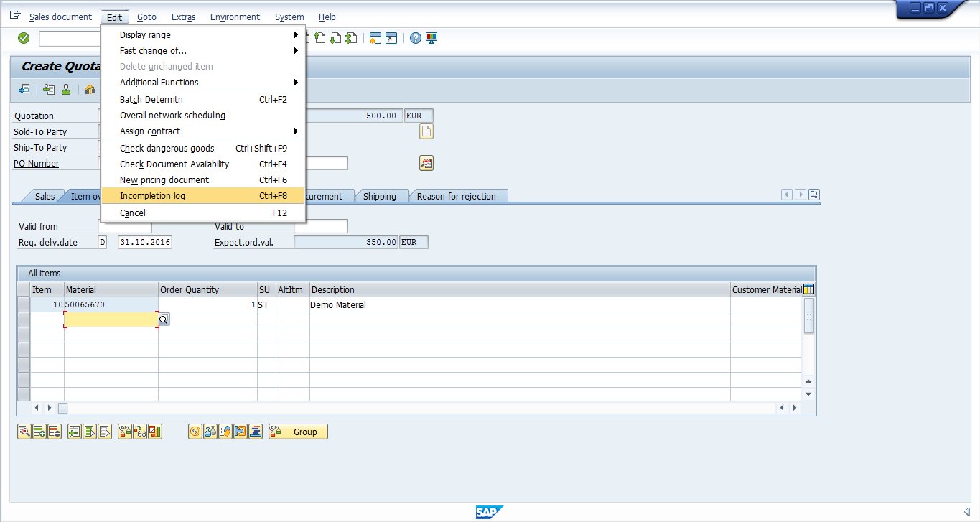The height and width of the screenshot is (522, 980).
Task: Choose Batch Determtn from the menu
Action: coord(203,99)
